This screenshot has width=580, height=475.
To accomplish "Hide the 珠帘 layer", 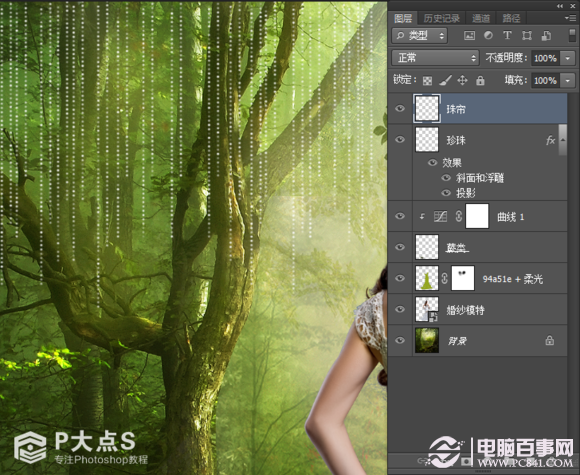I will (400, 108).
